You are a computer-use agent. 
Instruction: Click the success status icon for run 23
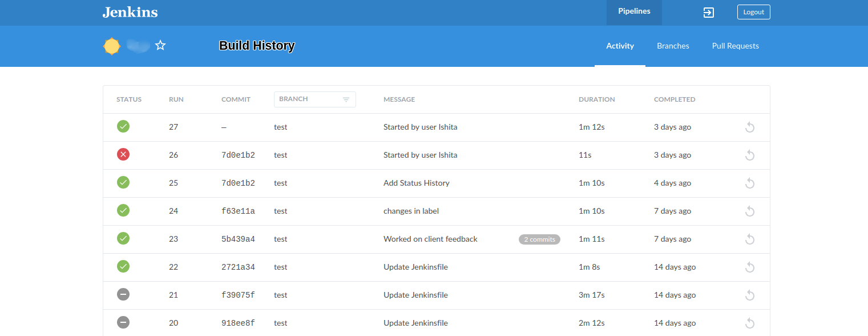(123, 238)
